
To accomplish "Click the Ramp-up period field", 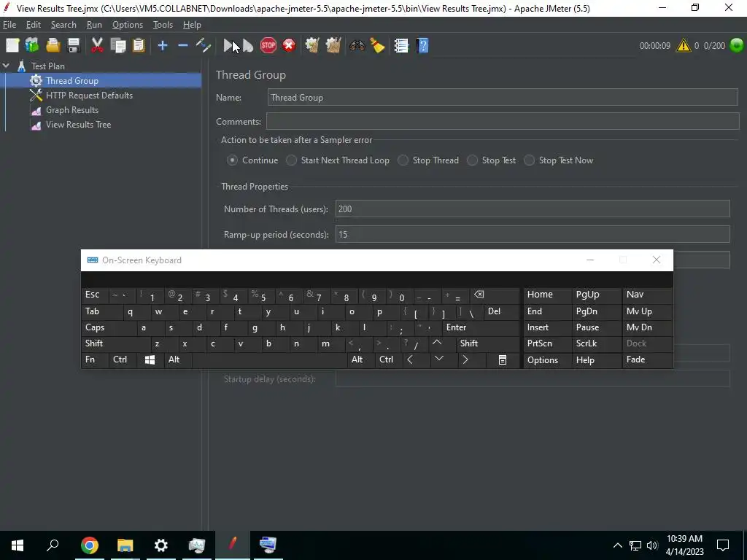I will (x=533, y=234).
